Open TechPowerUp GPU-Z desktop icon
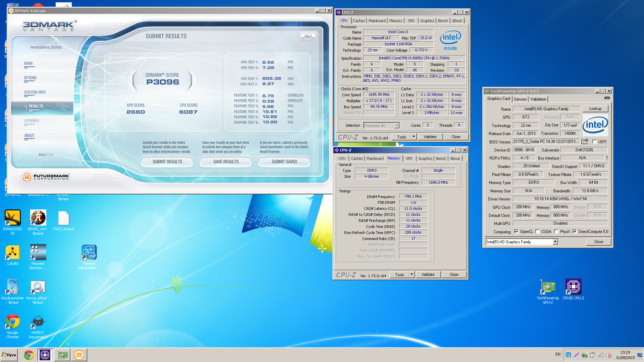 click(x=548, y=292)
